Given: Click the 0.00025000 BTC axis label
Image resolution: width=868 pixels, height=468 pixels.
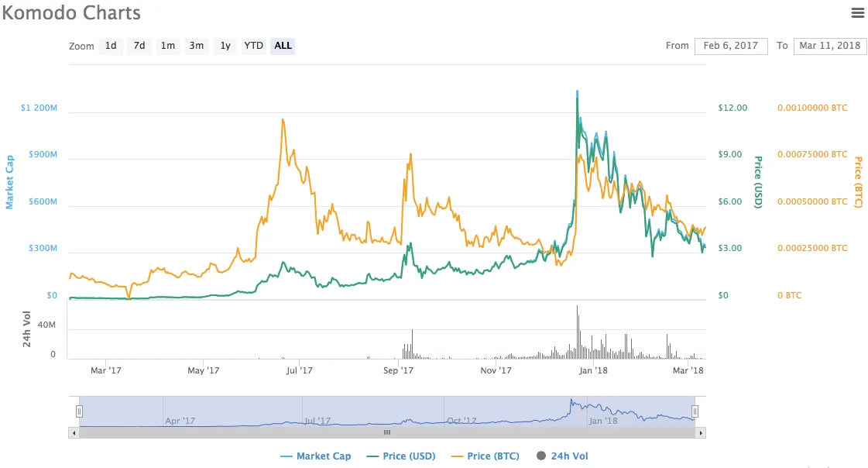Looking at the screenshot, I should (812, 248).
